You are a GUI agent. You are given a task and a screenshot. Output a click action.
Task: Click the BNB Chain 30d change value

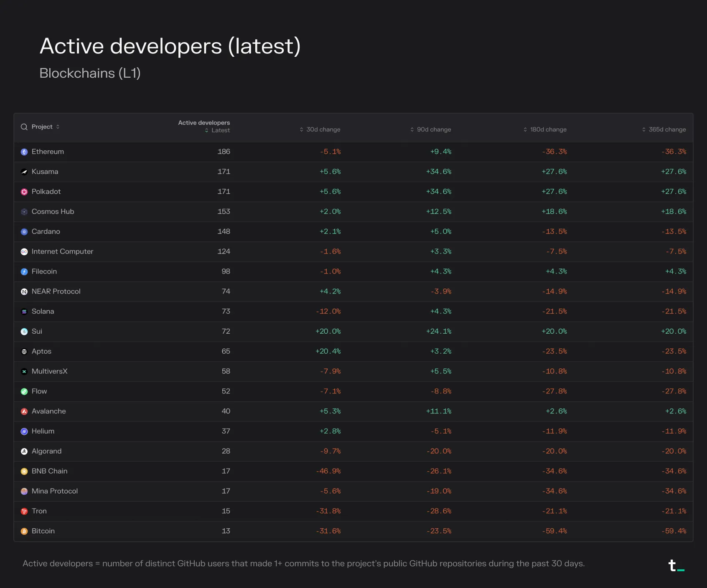328,471
